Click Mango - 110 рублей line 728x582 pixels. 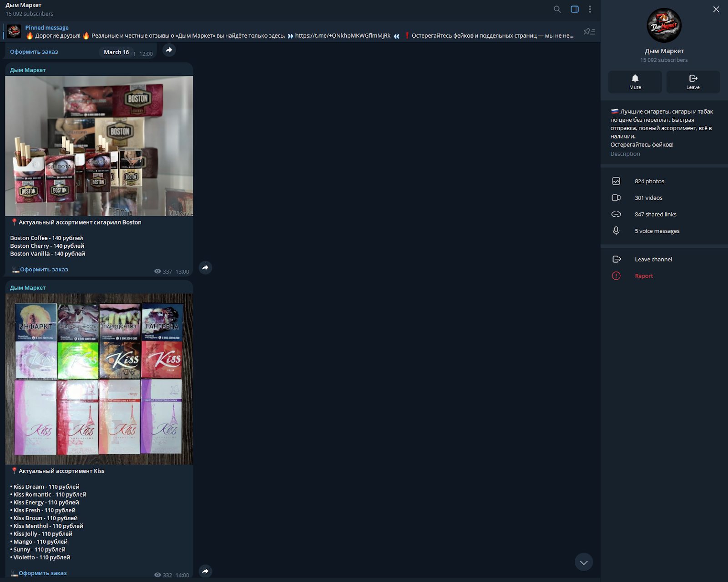39,542
